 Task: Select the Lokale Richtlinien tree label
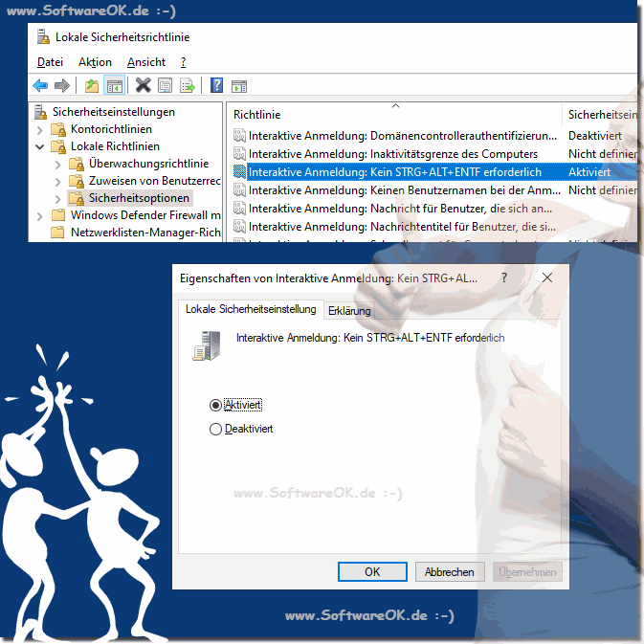tap(115, 146)
